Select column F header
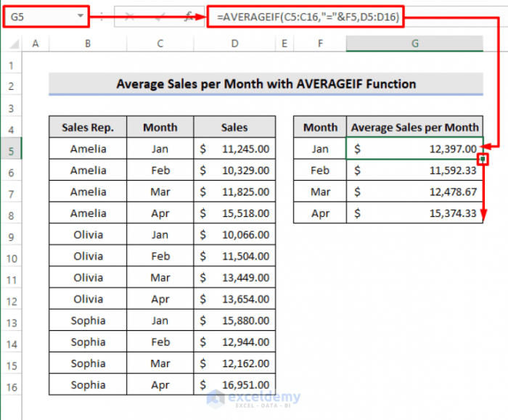Image resolution: width=508 pixels, height=420 pixels. tap(320, 44)
